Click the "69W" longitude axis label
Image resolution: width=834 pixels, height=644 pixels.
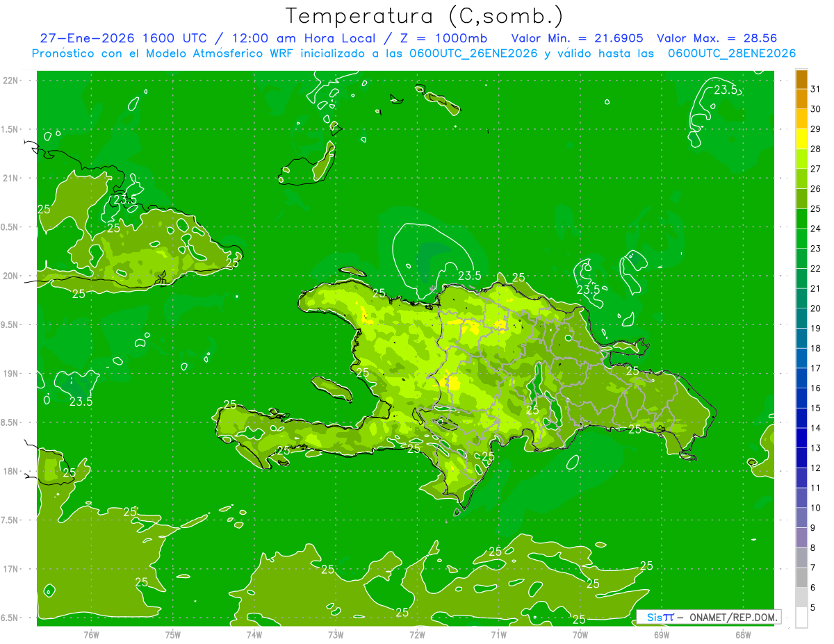click(x=661, y=635)
